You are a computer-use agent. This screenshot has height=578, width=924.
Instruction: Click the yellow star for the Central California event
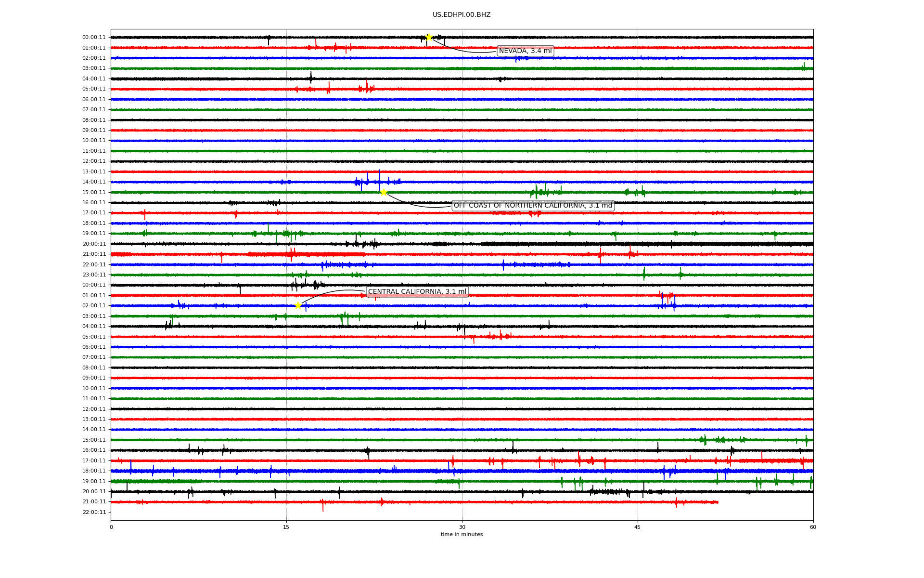(298, 305)
